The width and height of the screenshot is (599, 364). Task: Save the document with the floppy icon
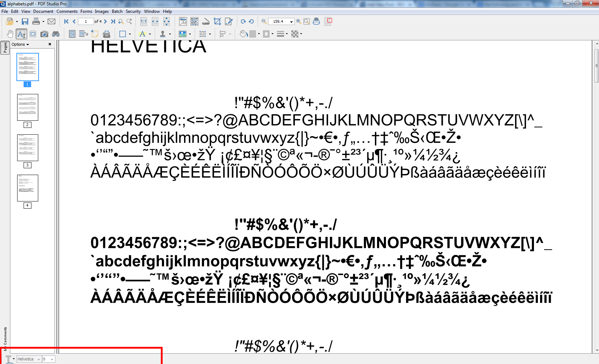[x=25, y=21]
